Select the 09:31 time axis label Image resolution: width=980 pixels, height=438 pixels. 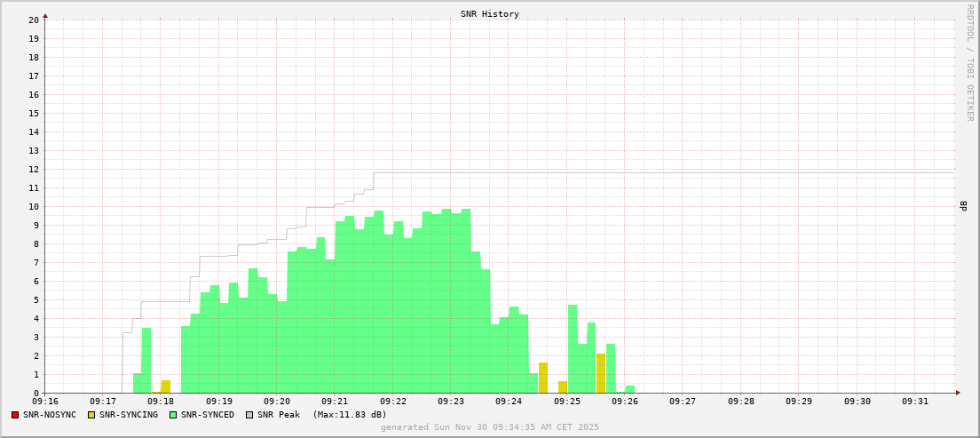915,402
